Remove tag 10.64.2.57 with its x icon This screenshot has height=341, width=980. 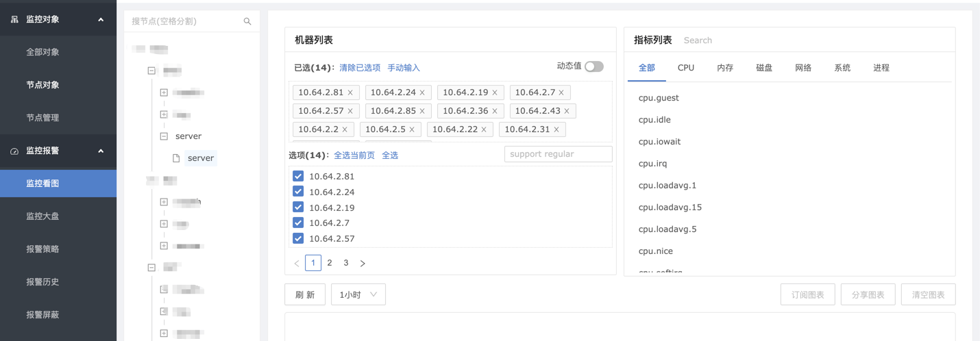pos(350,111)
